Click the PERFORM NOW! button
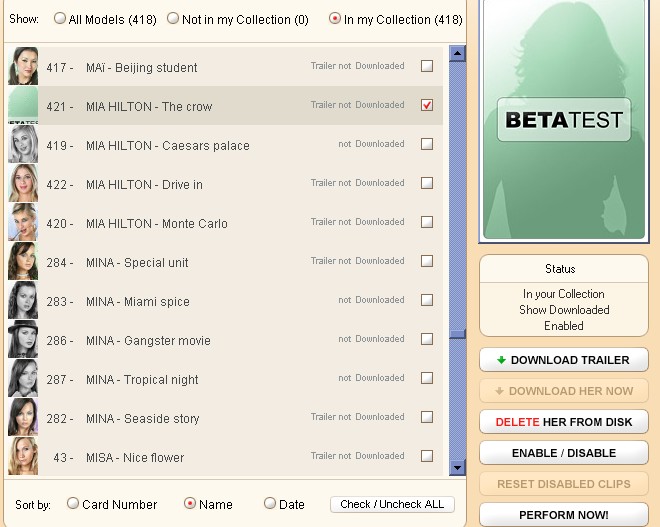Screen dimensions: 660x527 tap(564, 515)
